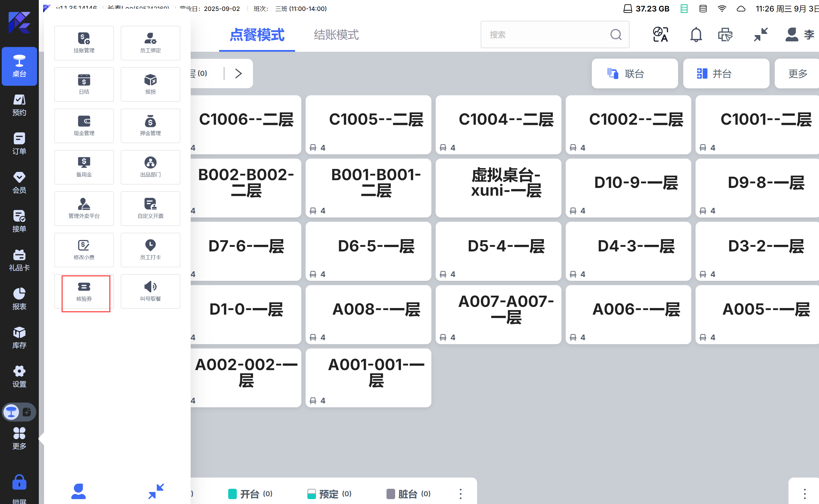Screen dimensions: 819x504
Task: Toggle the table/order mode switch in sidebar
Action: (19, 412)
